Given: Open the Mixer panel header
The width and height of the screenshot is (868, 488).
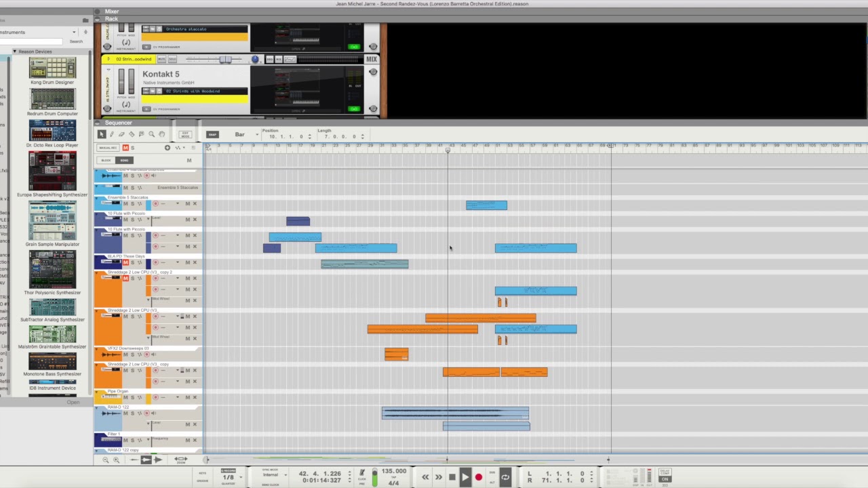Looking at the screenshot, I should (x=112, y=12).
